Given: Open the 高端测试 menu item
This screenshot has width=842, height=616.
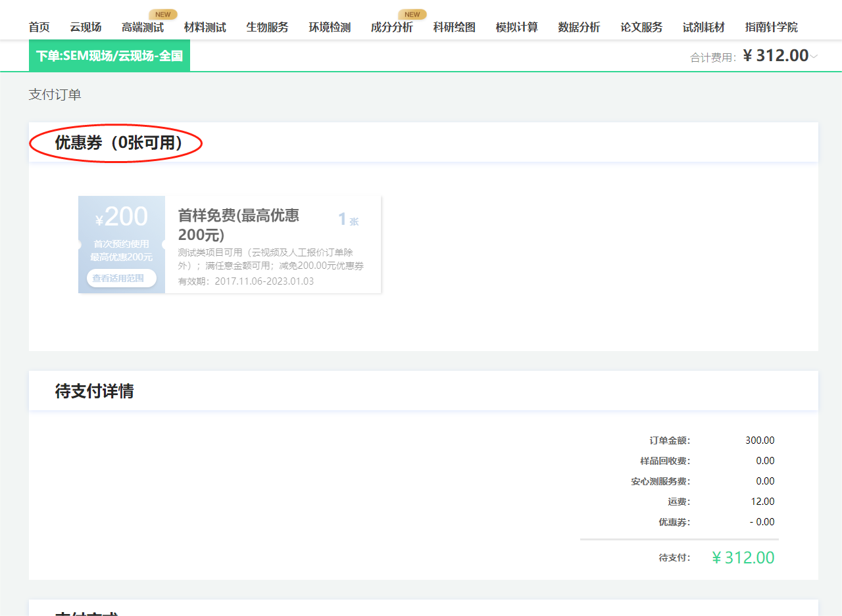Looking at the screenshot, I should pos(142,27).
